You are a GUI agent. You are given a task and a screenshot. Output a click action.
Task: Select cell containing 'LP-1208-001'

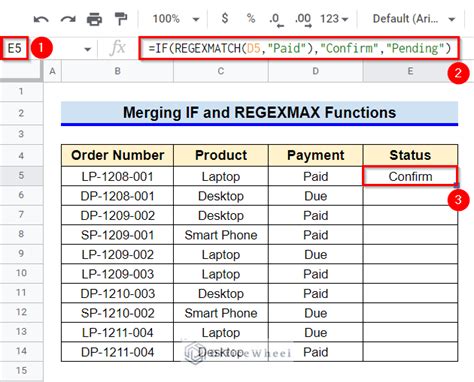[x=117, y=176]
